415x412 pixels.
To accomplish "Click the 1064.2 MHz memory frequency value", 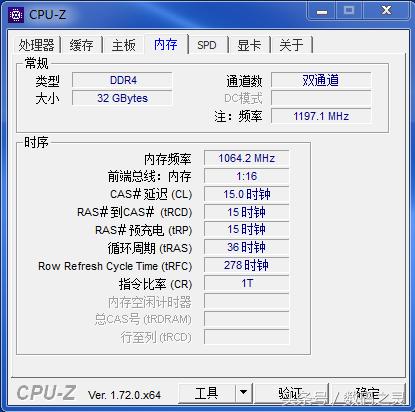I will [x=247, y=158].
